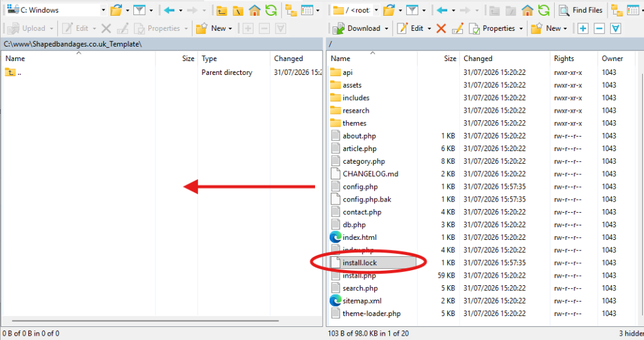644x340 pixels.
Task: Go to home directory in remote panel
Action: tap(528, 10)
